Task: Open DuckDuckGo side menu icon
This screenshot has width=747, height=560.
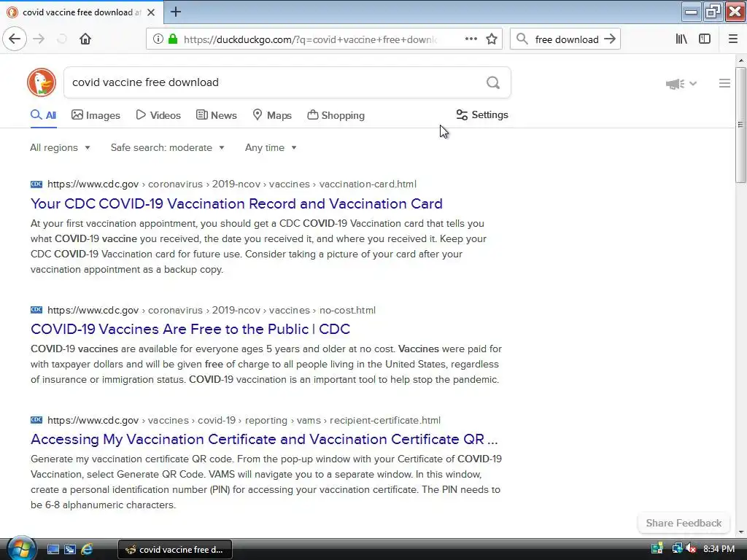Action: (724, 83)
